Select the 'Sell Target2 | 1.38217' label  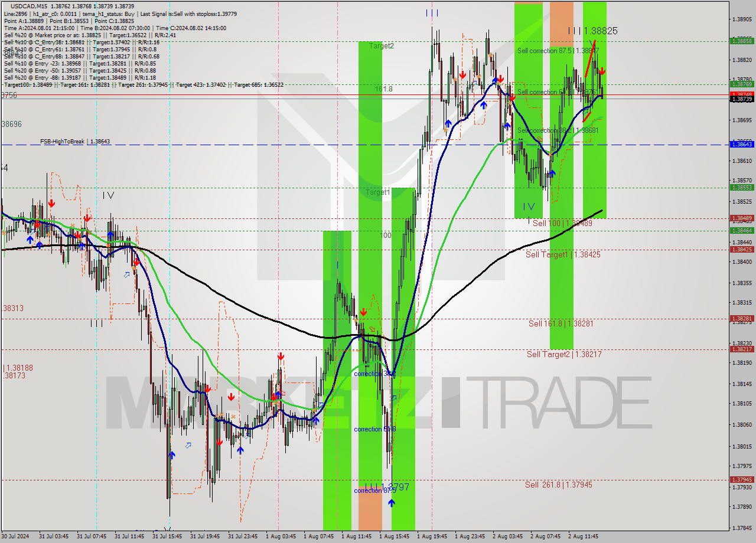click(564, 354)
